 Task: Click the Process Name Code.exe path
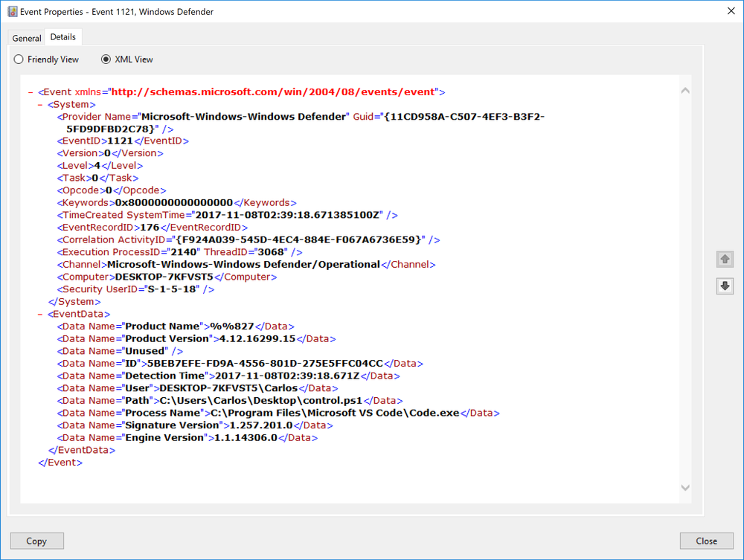(x=335, y=413)
